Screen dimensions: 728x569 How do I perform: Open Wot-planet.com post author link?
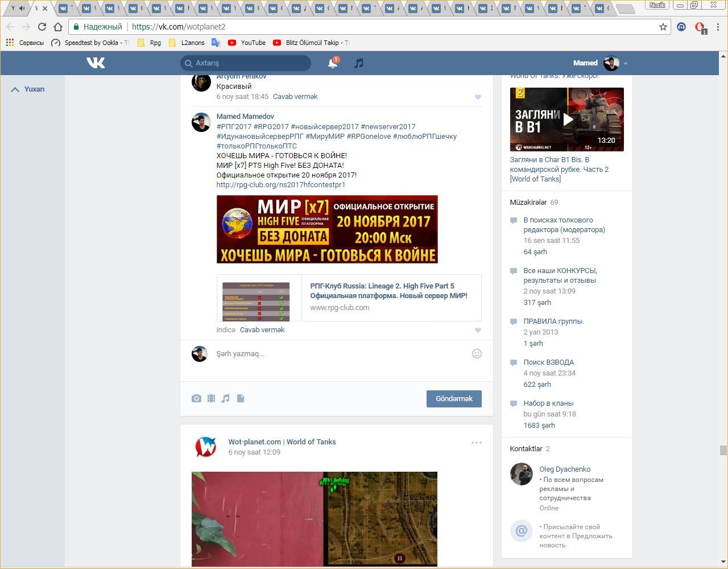[282, 442]
